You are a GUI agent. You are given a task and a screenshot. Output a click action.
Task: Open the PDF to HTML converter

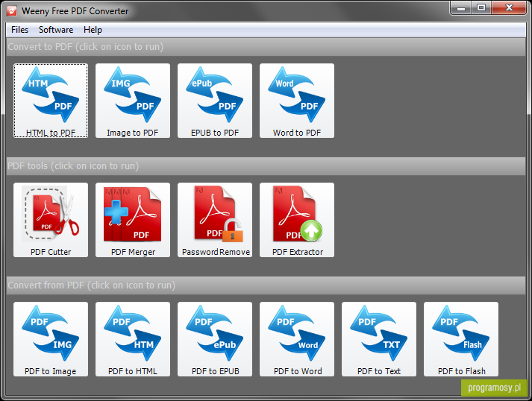tap(133, 339)
